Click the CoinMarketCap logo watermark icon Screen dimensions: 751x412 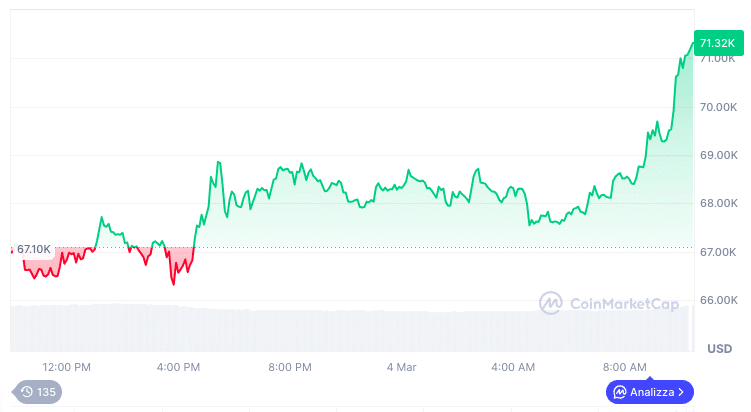[x=551, y=302]
